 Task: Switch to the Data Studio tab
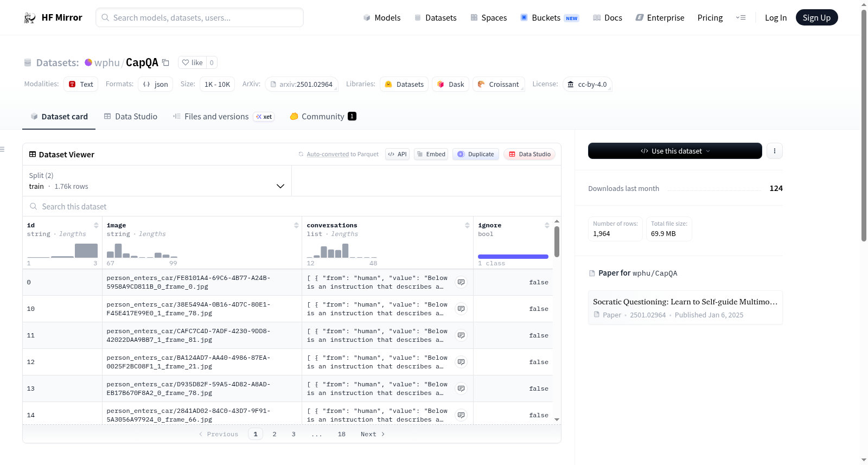point(131,117)
